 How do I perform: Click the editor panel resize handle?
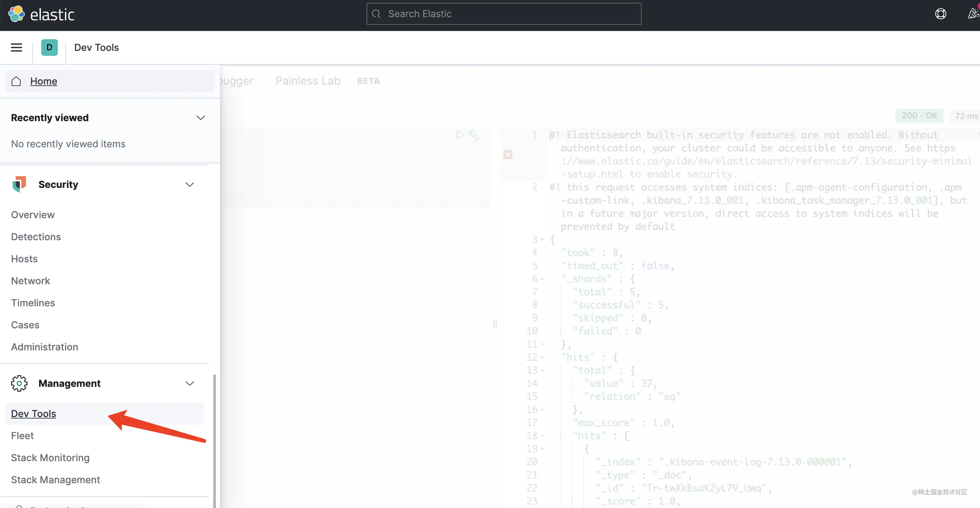tap(495, 324)
